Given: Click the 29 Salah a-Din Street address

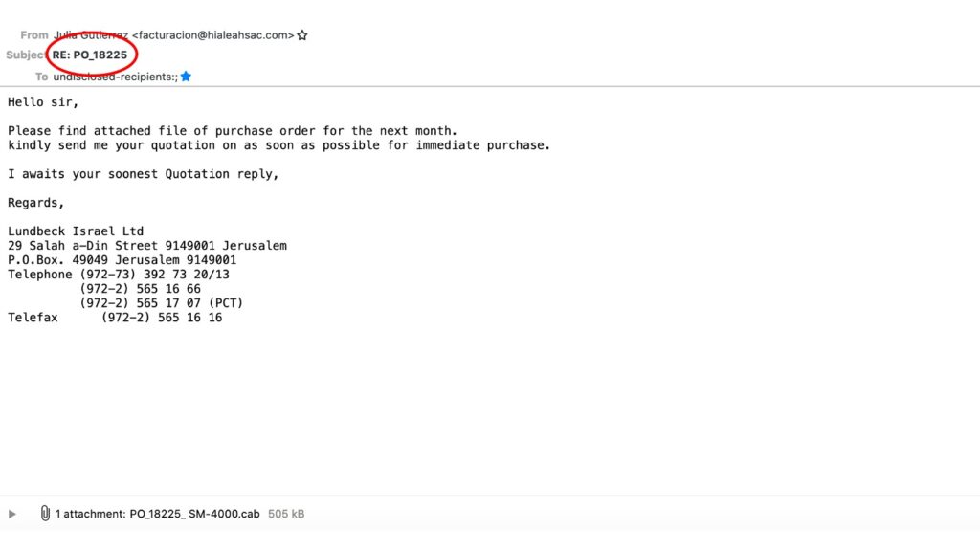Looking at the screenshot, I should pos(146,246).
